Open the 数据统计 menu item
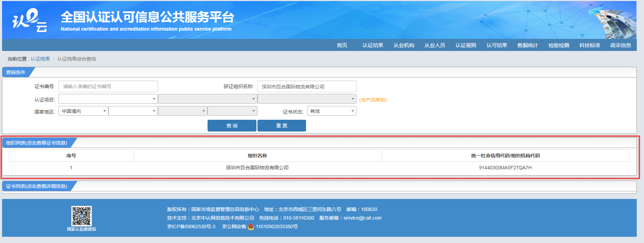The image size is (644, 243). point(528,45)
